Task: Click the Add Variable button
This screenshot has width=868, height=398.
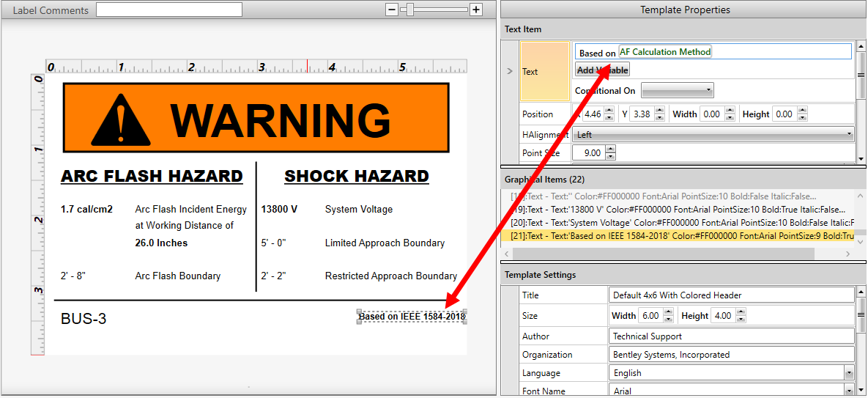Action: click(x=601, y=70)
